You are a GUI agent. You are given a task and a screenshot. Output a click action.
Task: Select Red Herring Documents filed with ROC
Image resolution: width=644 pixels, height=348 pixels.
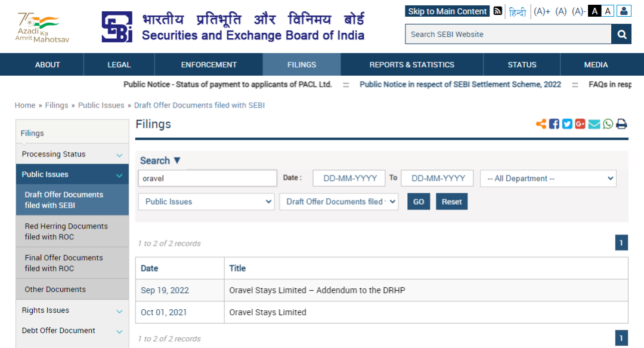tap(72, 232)
